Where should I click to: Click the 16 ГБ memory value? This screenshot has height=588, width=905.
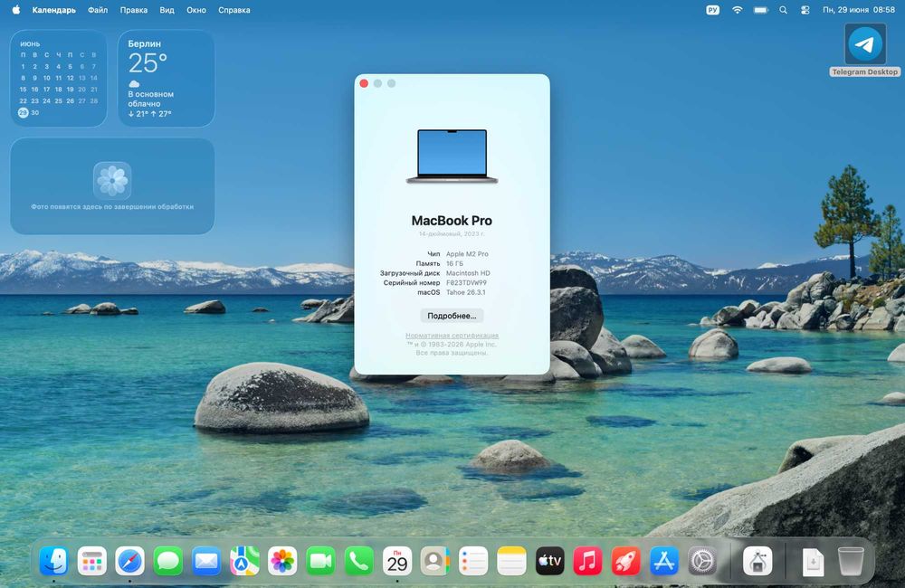(x=455, y=264)
